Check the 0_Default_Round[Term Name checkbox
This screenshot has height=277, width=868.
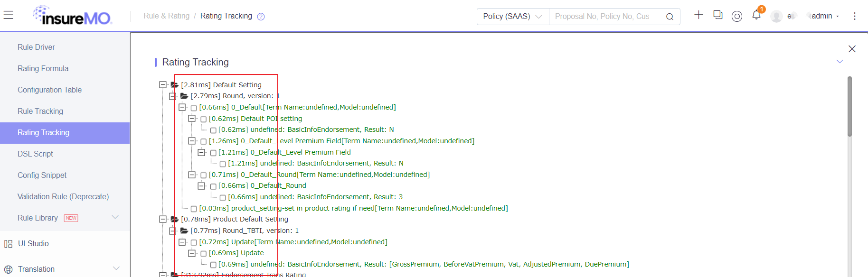pyautogui.click(x=203, y=175)
